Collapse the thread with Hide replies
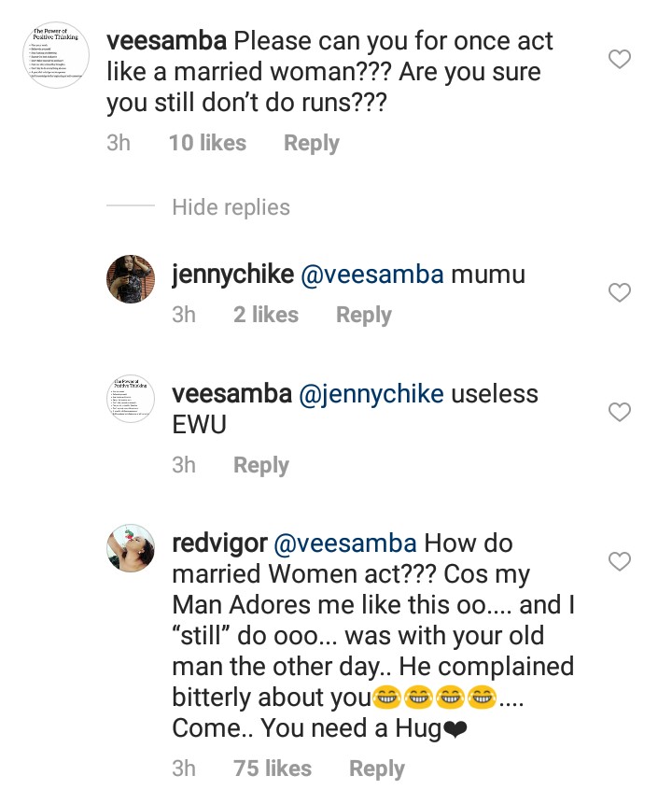672x804 pixels. coord(231,207)
